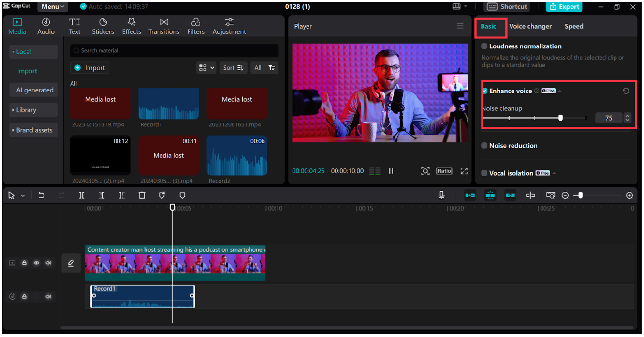Enable the Noise reduction checkbox
Viewport: 644px width, 337px height.
484,145
